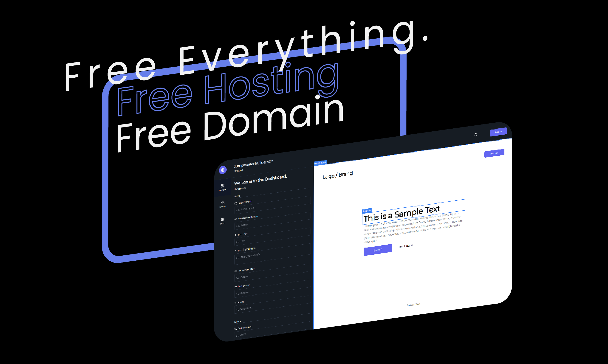
Task: Click the Text Description field label
Action: pyautogui.click(x=246, y=250)
